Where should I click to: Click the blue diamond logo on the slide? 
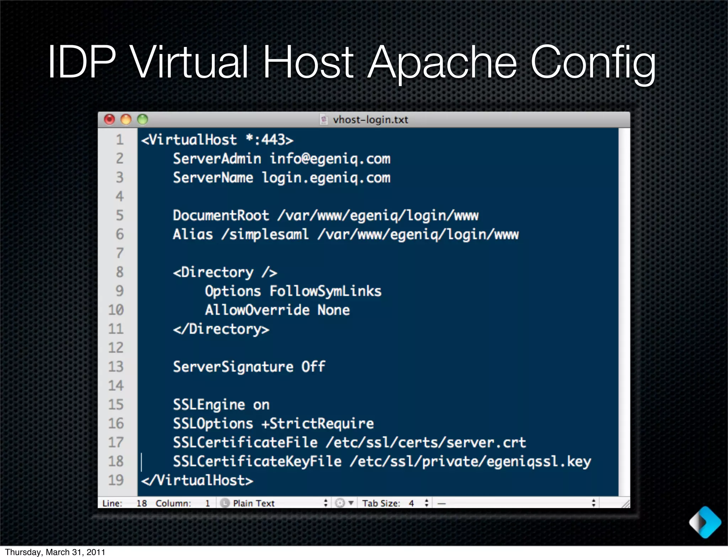pyautogui.click(x=705, y=522)
